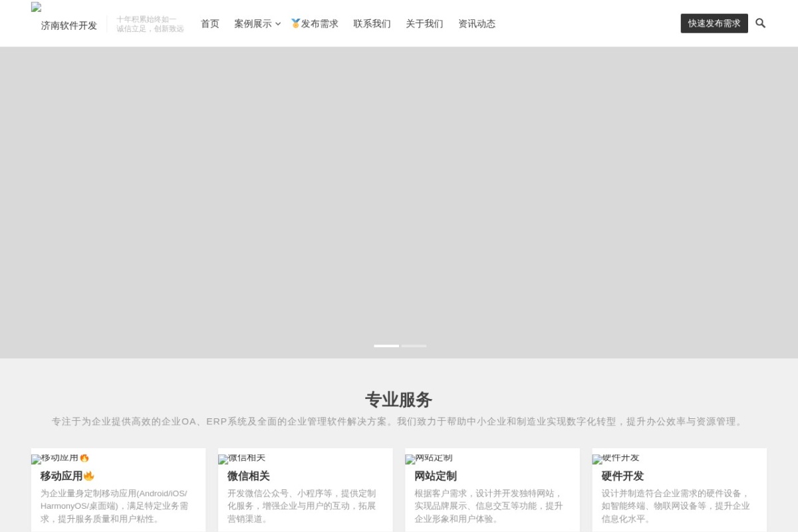Open the 资讯动态 menu item
The height and width of the screenshot is (532, 798).
click(477, 24)
